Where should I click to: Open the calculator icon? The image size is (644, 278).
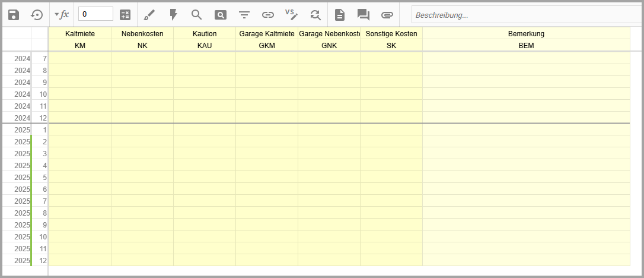tap(125, 14)
